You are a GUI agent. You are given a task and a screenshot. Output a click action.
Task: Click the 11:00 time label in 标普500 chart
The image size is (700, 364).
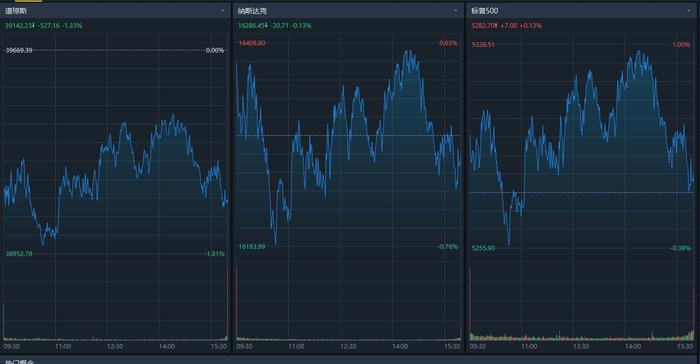(529, 346)
